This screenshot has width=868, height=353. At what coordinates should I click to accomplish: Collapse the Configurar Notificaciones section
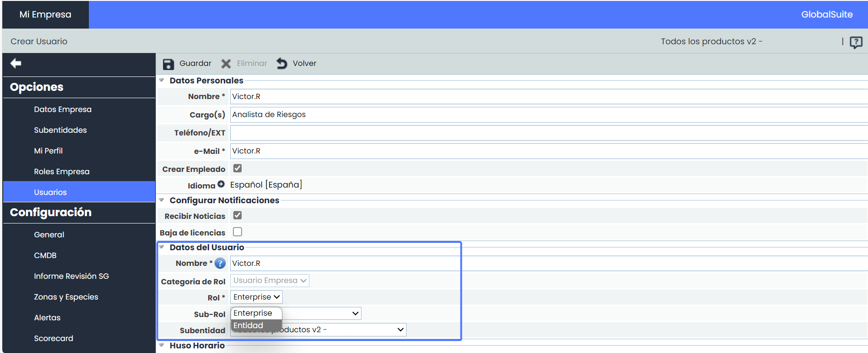[x=162, y=200]
